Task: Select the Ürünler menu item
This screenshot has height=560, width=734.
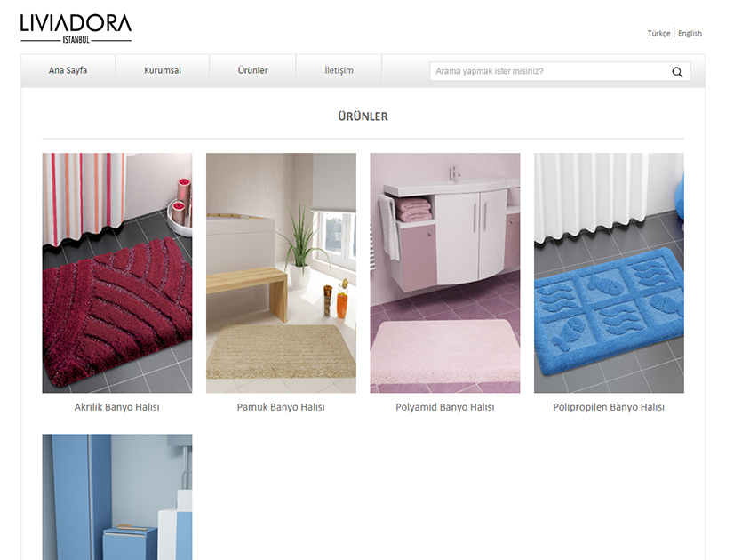Action: point(252,71)
